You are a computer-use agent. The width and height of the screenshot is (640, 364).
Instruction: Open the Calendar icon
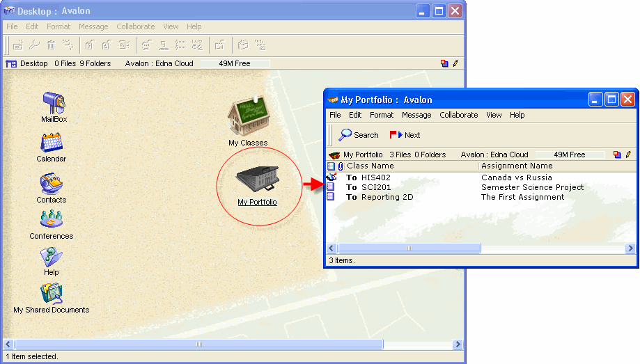click(52, 143)
